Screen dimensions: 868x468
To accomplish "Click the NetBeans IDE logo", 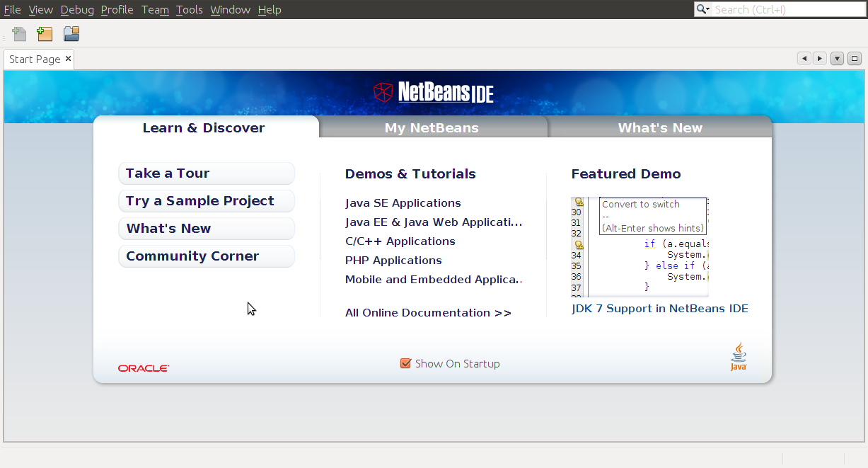I will [434, 92].
